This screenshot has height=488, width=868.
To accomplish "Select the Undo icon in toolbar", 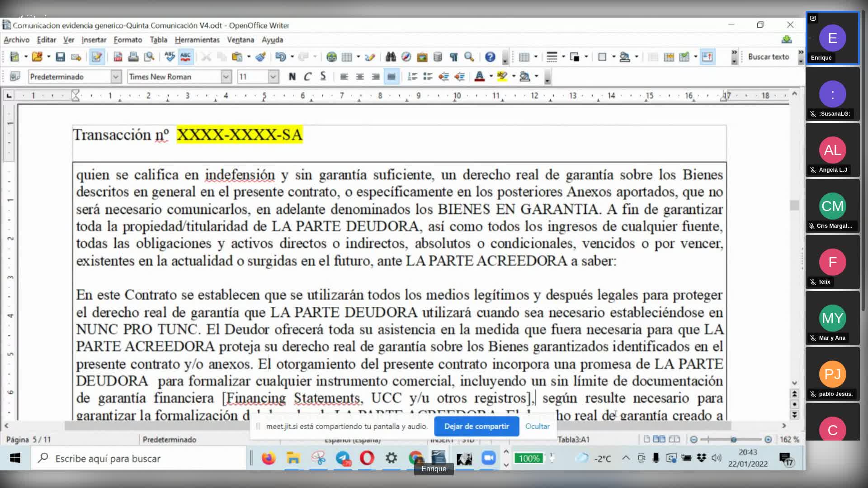I will point(279,56).
